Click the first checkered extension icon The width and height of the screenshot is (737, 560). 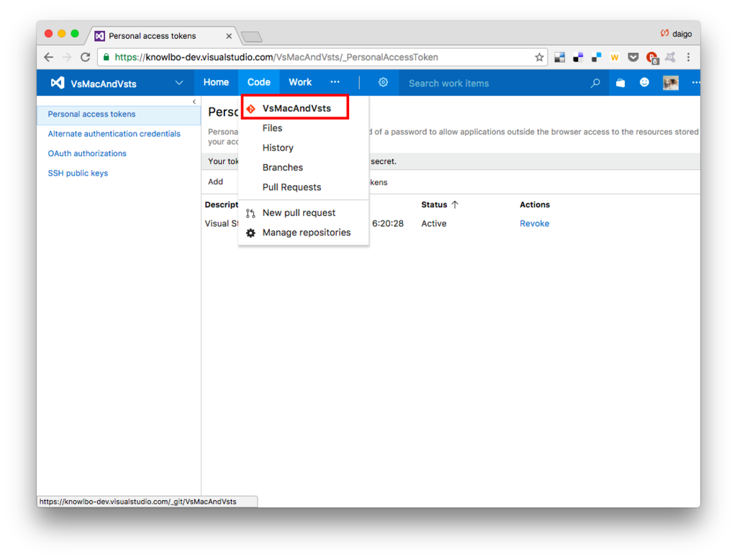tap(559, 58)
